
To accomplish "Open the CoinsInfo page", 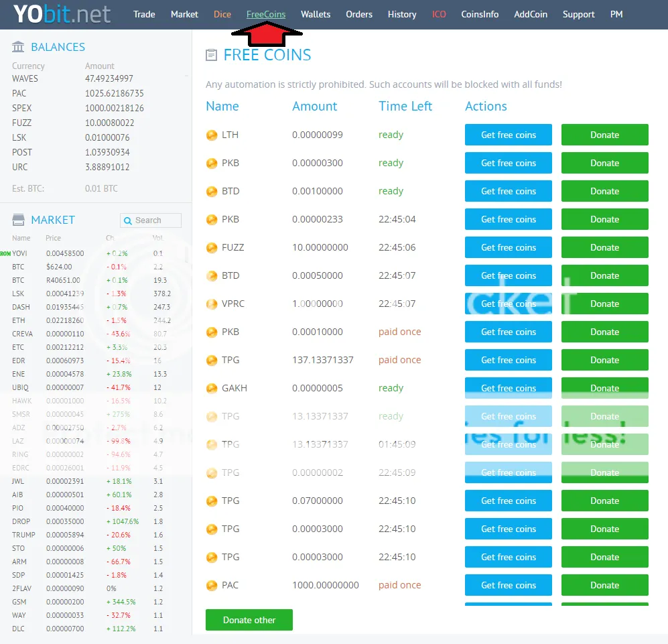I will pos(480,14).
